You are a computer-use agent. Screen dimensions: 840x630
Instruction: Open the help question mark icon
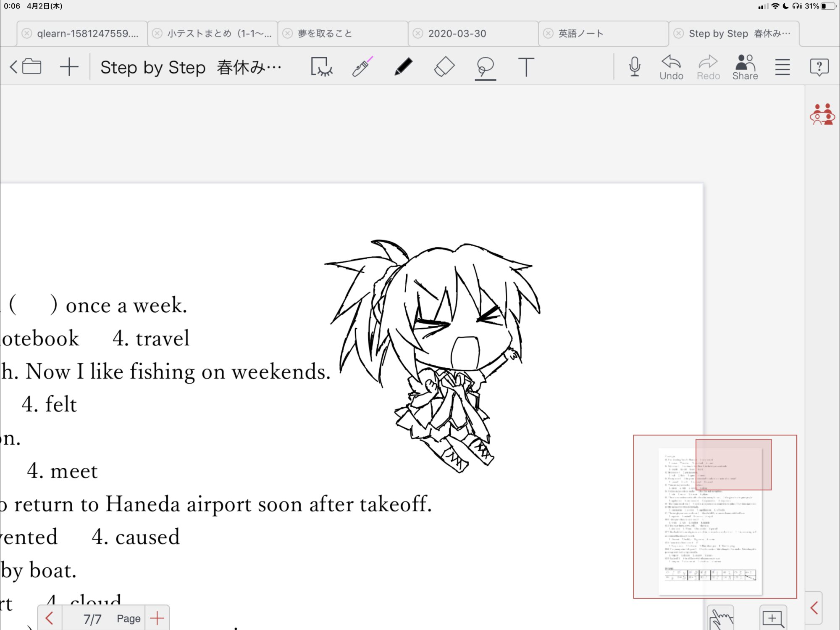click(x=819, y=67)
